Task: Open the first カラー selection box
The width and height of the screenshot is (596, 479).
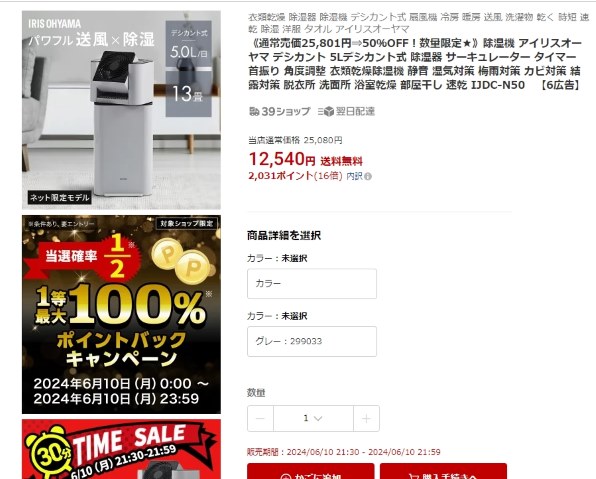Action: (312, 284)
